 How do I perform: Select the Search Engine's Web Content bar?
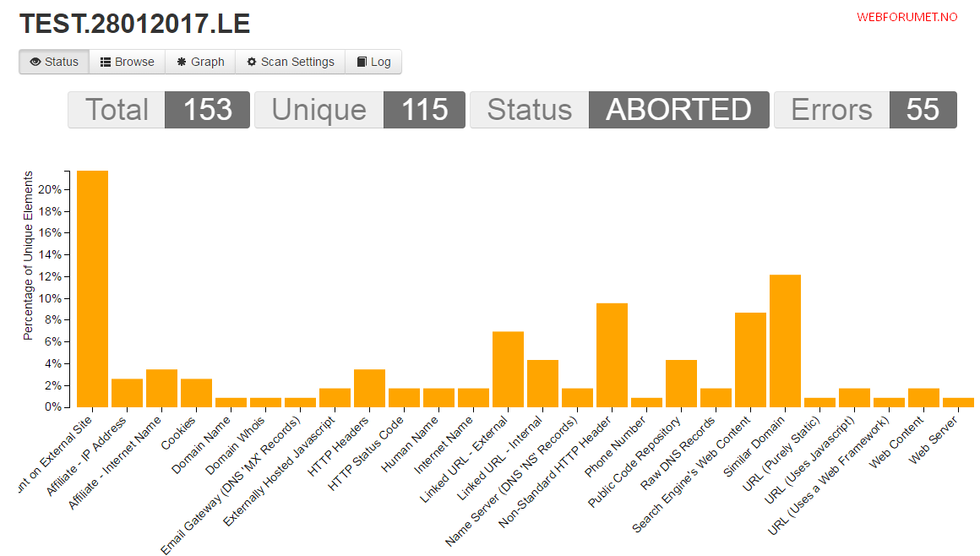tap(750, 360)
